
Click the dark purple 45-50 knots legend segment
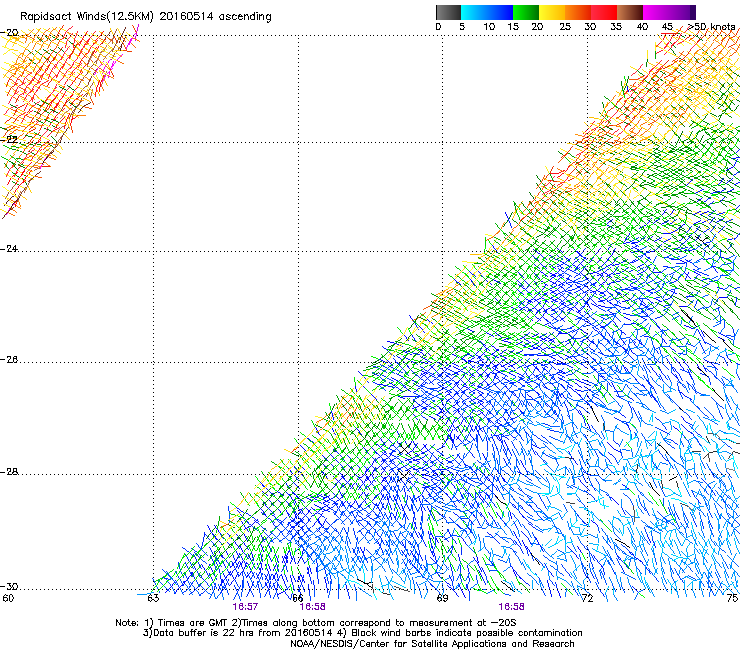[x=682, y=12]
